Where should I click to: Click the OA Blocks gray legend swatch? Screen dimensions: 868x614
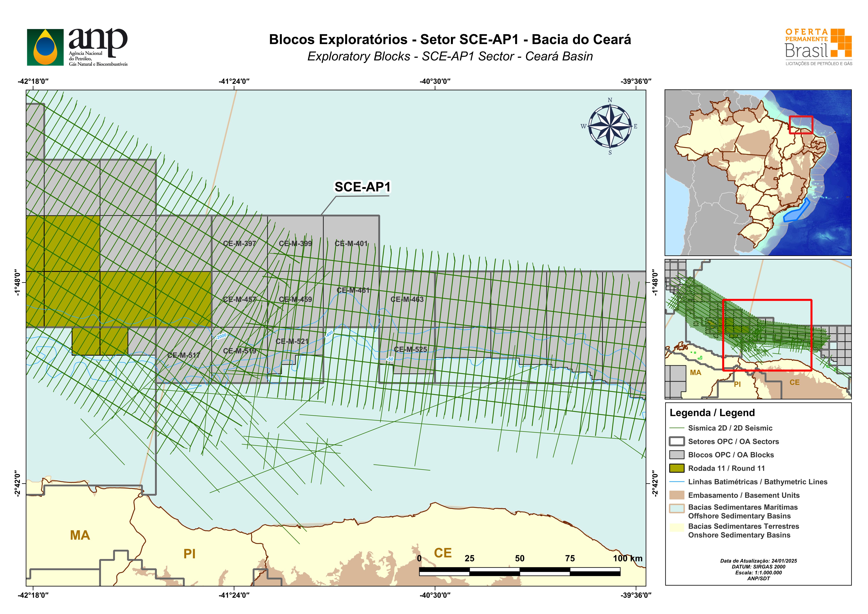[x=677, y=455]
